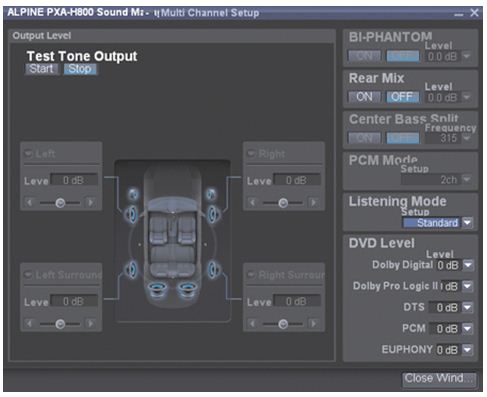
Task: Select the rear left subwoofer icon
Action: 158,289
